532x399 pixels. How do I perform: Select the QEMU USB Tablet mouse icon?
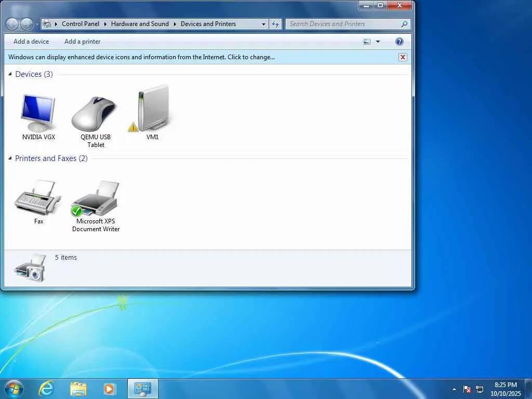[95, 114]
